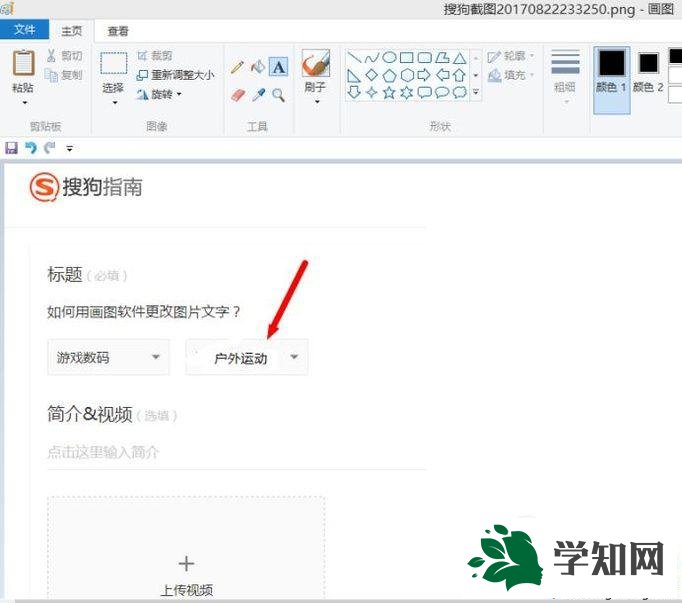Open the Brushes (刷子) dropdown arrow

click(x=317, y=102)
